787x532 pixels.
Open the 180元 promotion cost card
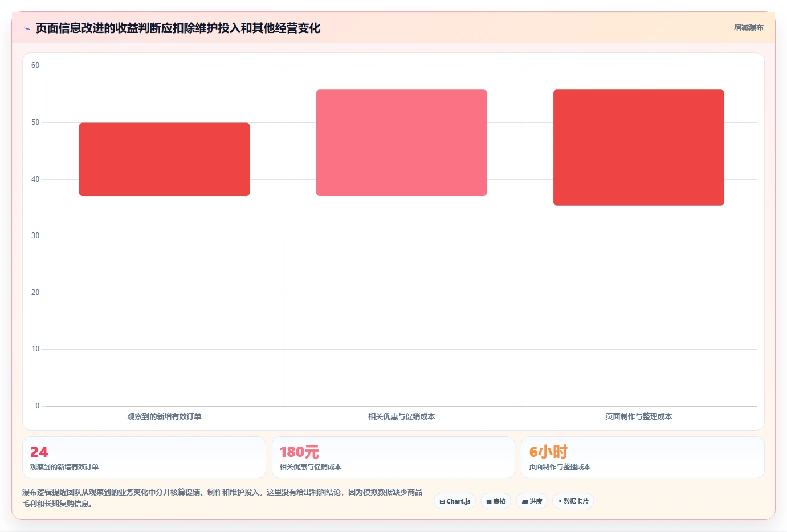click(x=393, y=457)
